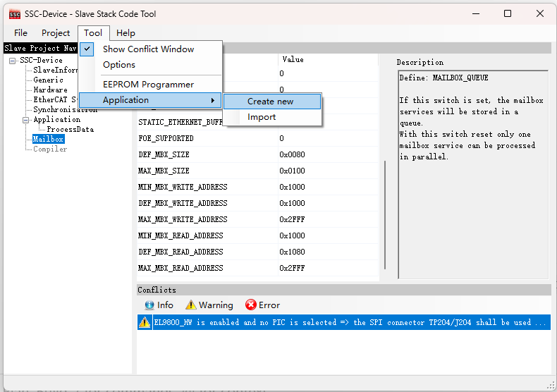
Task: Maximize the SSC-Device window
Action: point(508,13)
